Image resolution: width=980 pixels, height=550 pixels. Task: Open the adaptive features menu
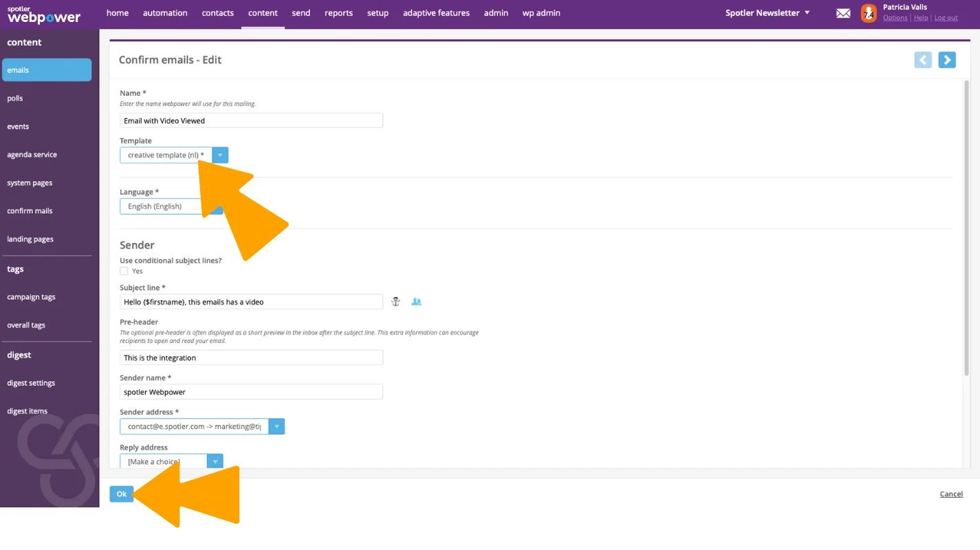coord(436,13)
